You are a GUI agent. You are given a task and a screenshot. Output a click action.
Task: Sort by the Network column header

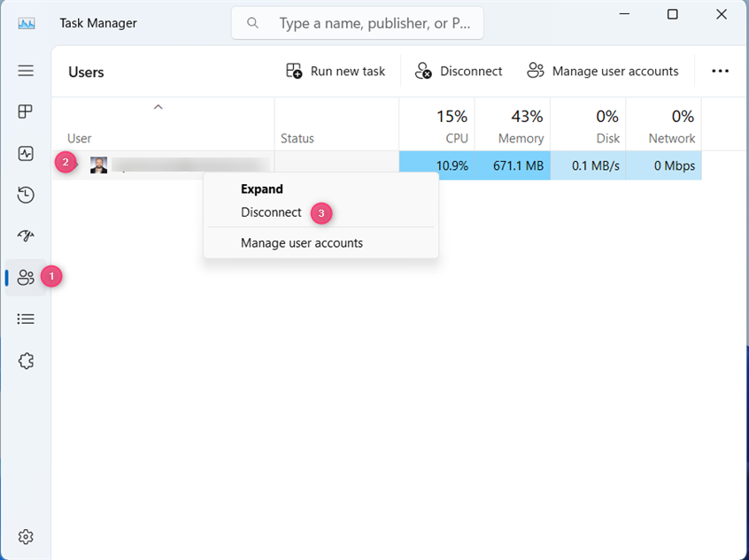point(663,124)
